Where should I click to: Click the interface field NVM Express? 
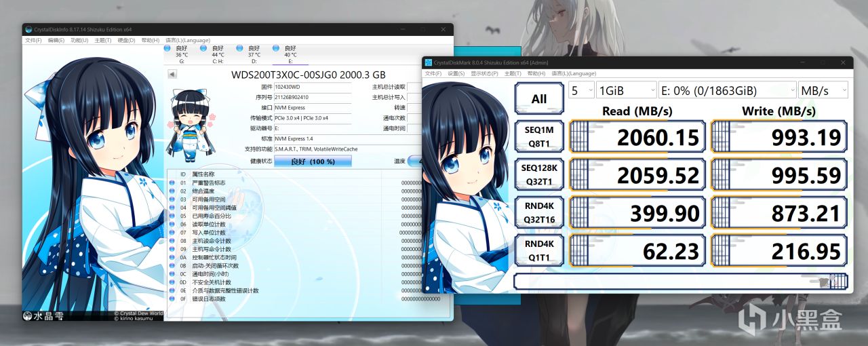click(313, 107)
